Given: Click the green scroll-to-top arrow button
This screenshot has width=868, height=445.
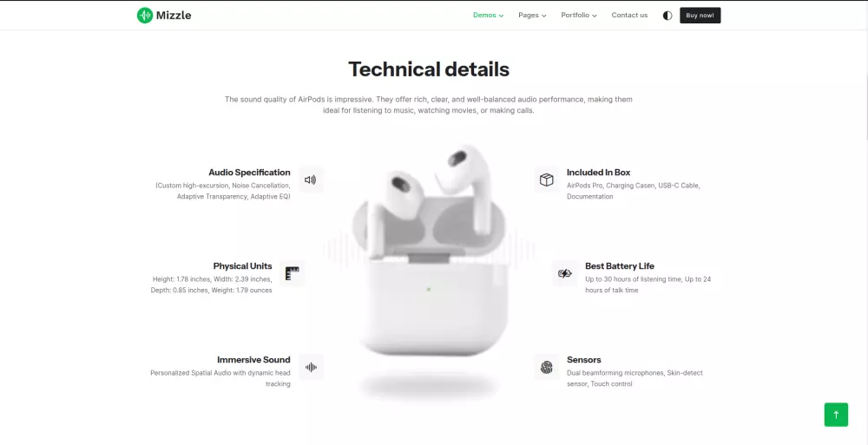Looking at the screenshot, I should 836,415.
